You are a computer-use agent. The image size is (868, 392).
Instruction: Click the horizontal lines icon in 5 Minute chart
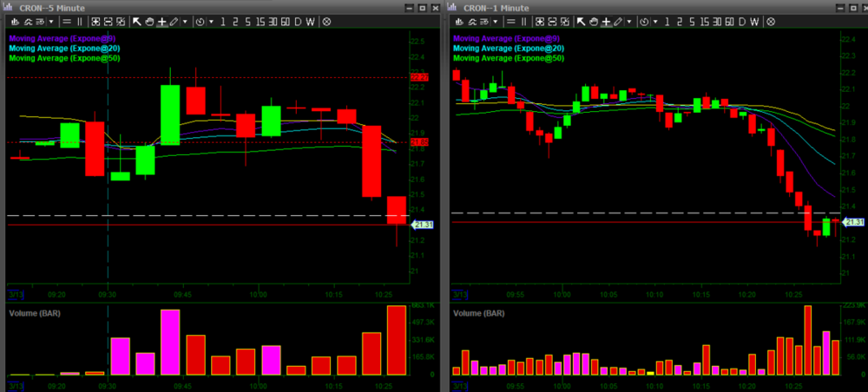coord(67,21)
